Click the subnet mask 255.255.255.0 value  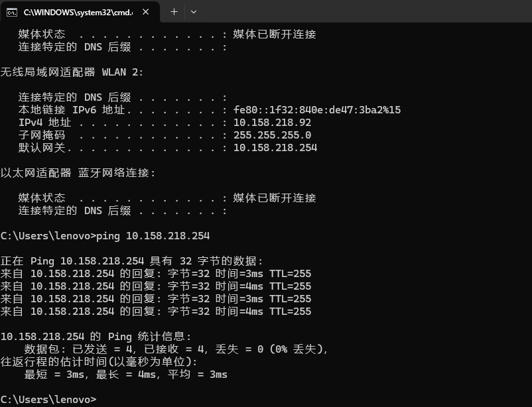272,135
